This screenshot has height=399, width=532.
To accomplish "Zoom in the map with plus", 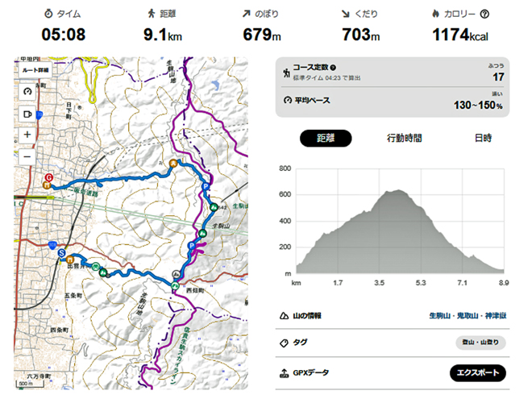I will 27,135.
